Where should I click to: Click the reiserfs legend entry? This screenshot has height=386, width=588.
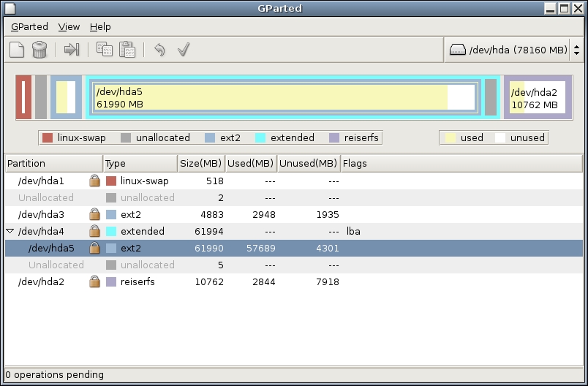click(354, 138)
